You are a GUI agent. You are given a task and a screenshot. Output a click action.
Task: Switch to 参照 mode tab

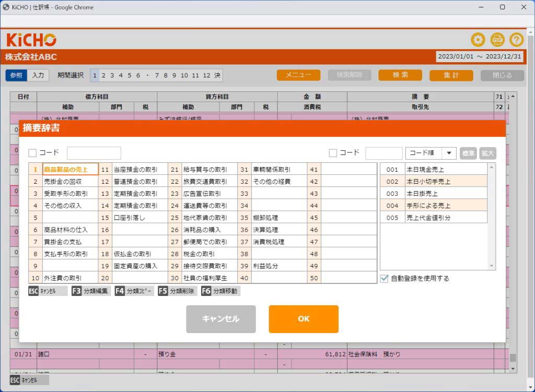(x=16, y=75)
